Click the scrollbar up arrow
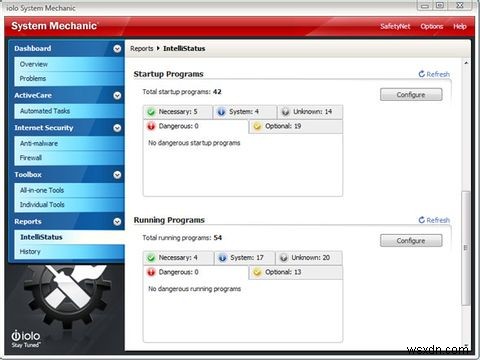This screenshot has height=360, width=480. (466, 63)
